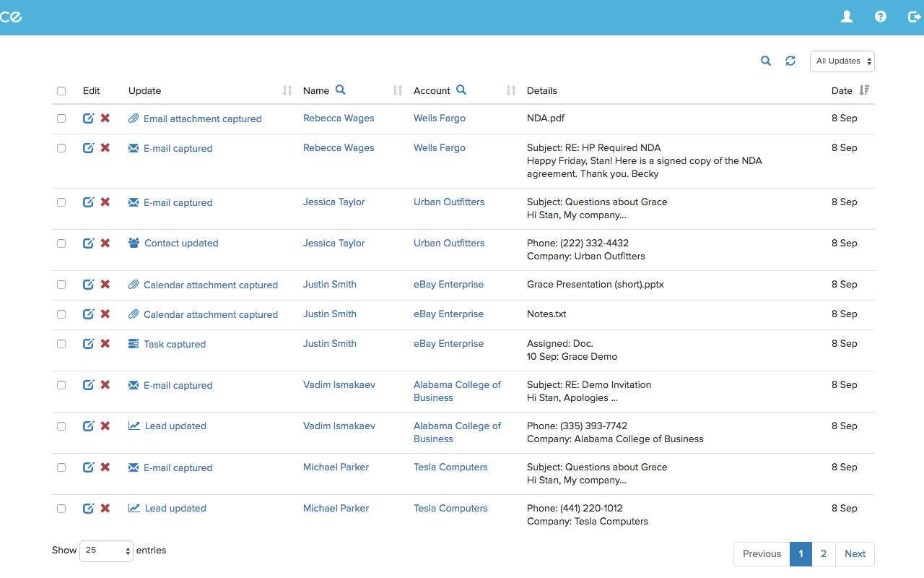Open the help question mark icon
The image size is (924, 578).
(881, 17)
